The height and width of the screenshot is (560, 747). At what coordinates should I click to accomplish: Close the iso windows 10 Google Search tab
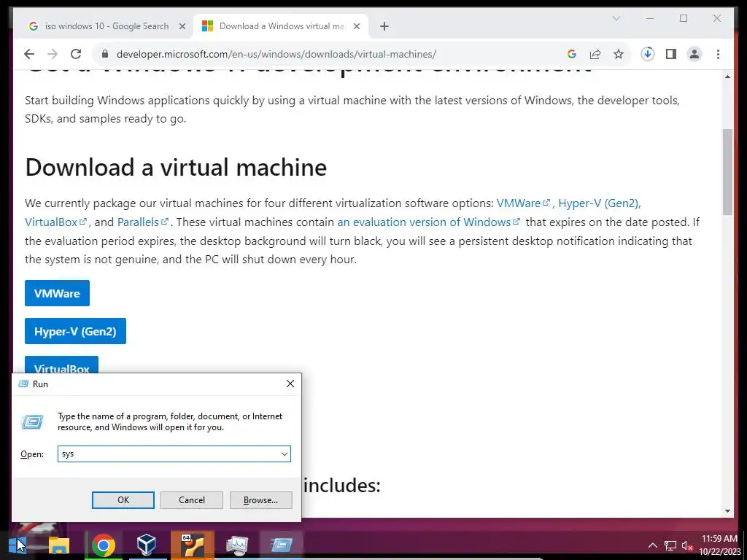click(x=182, y=26)
